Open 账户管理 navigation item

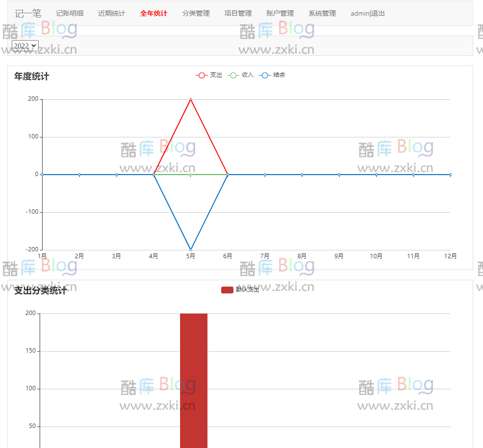tap(280, 14)
